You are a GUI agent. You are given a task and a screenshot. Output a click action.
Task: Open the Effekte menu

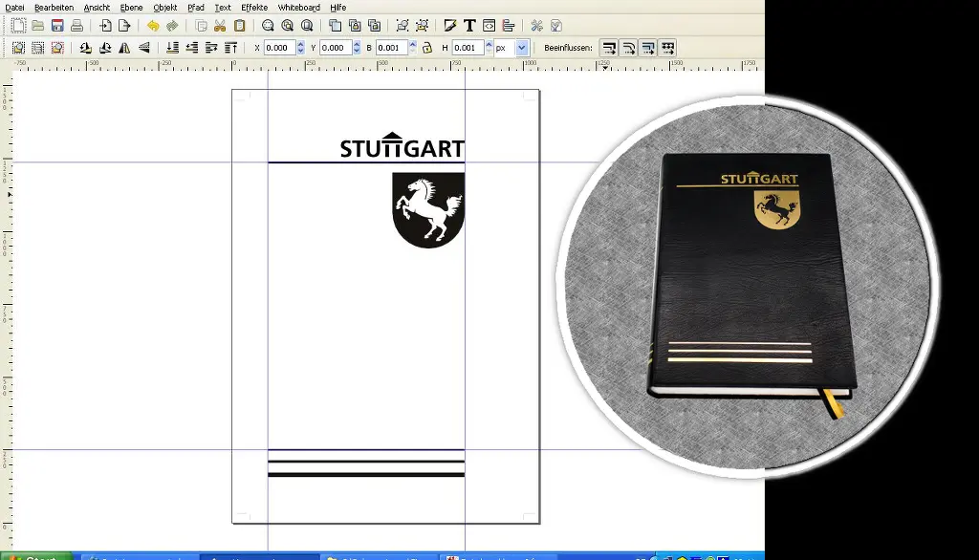(x=254, y=8)
